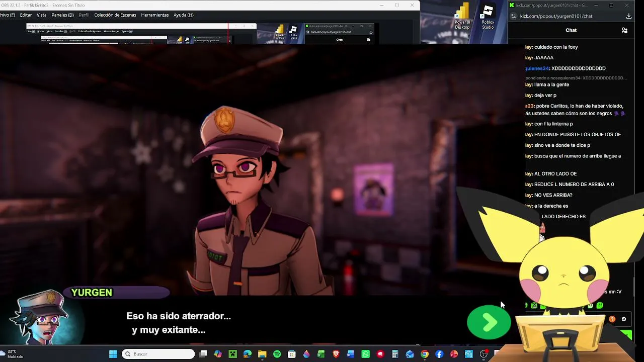Screen dimensions: 644x362
Task: Open File Explorer from the taskbar
Action: point(262,354)
